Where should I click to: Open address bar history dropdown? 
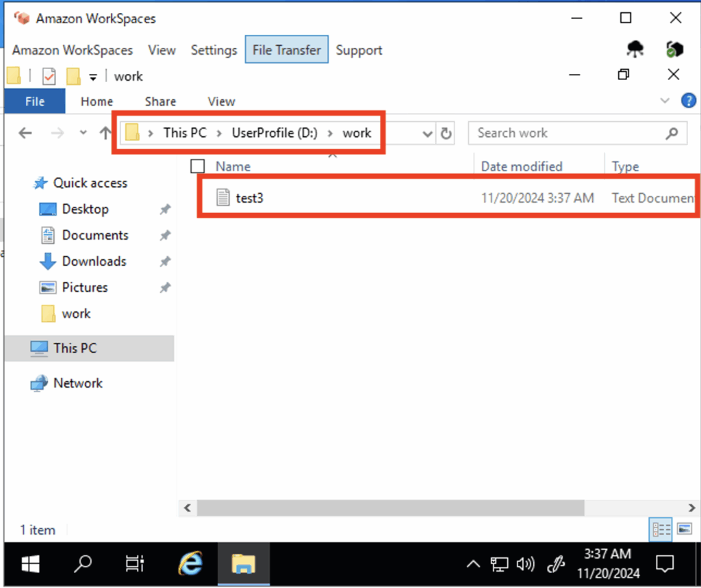[x=428, y=133]
